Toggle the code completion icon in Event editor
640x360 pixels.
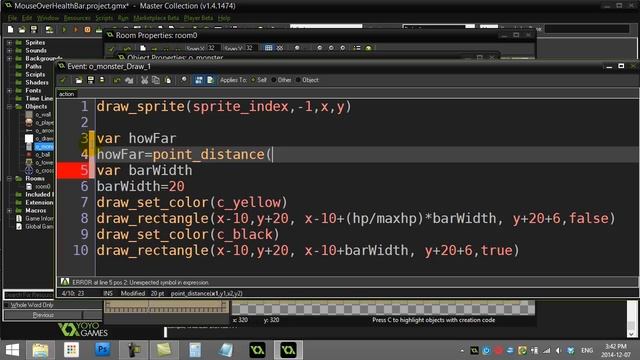pyautogui.click(x=199, y=80)
